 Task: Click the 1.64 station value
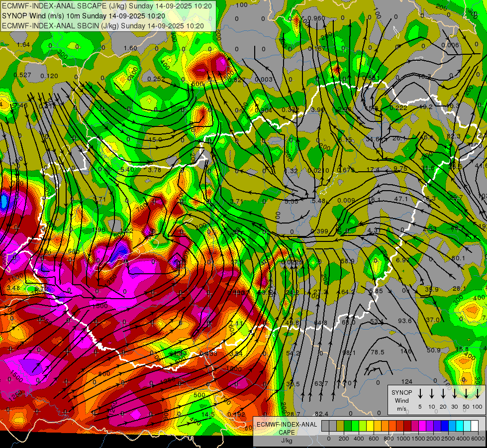pyautogui.click(x=23, y=45)
